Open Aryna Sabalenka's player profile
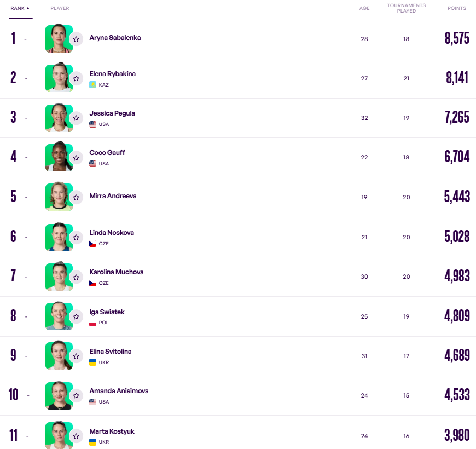476x449 pixels. click(x=115, y=38)
